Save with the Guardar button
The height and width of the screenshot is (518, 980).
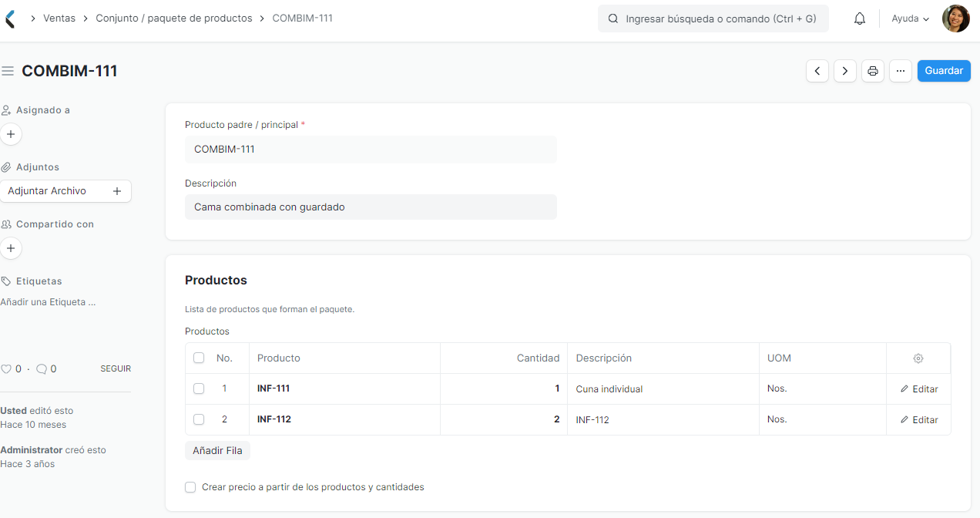944,71
